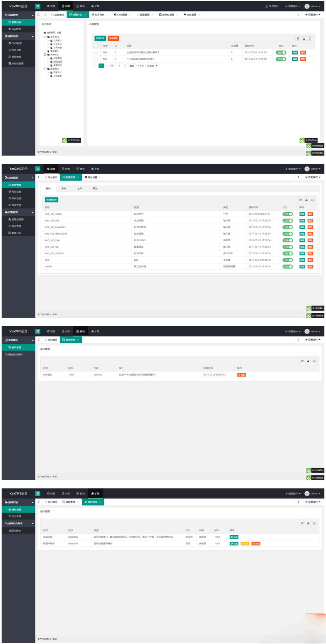The height and width of the screenshot is (644, 326).
Task: Open 管理员管理 in the 权限管理 sidebar group
Action: [16, 219]
